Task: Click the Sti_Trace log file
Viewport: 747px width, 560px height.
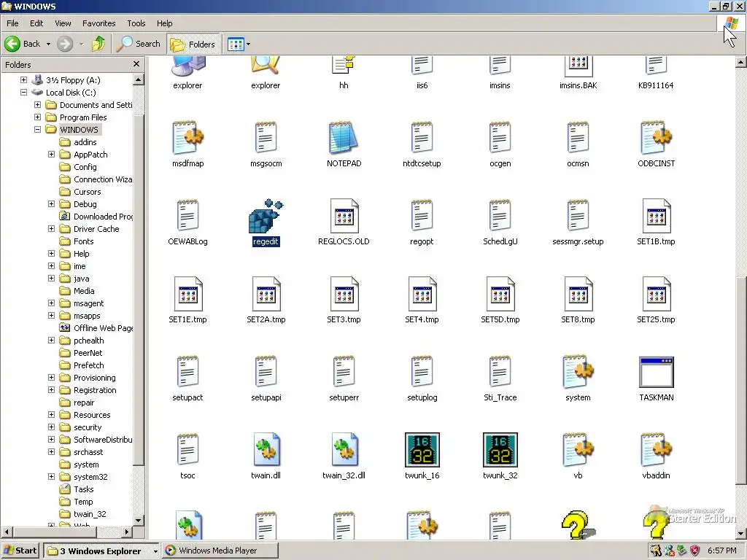Action: 500,372
